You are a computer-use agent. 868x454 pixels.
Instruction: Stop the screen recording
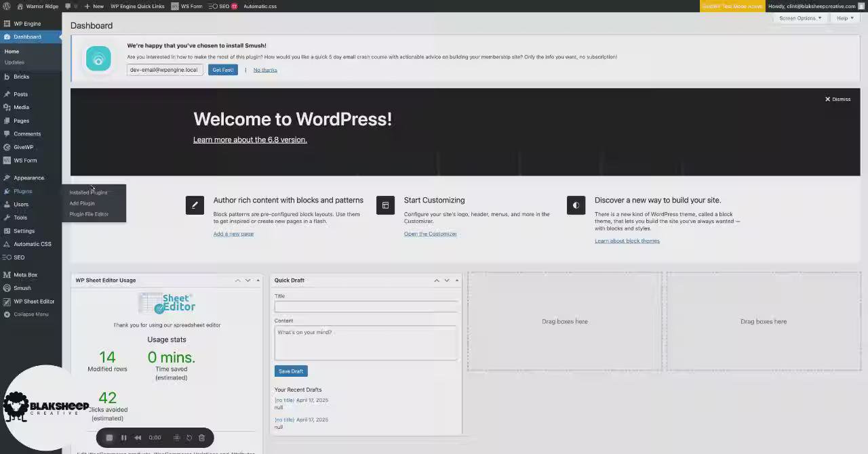(109, 438)
